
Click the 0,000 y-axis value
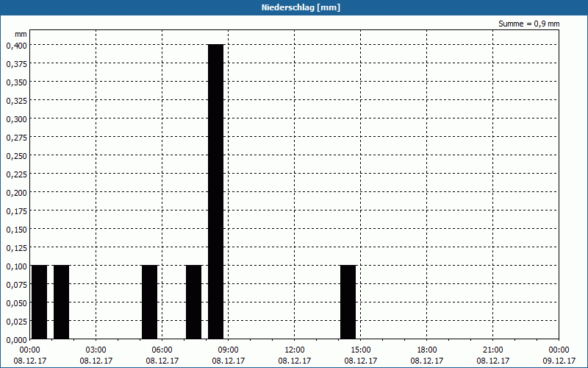tap(16, 340)
